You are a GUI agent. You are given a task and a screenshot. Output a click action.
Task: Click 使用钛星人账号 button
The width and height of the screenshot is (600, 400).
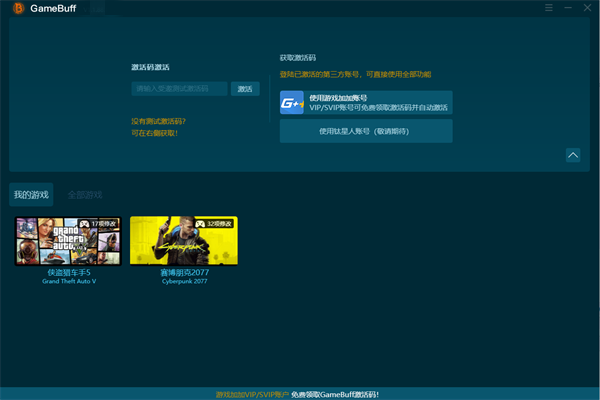366,131
